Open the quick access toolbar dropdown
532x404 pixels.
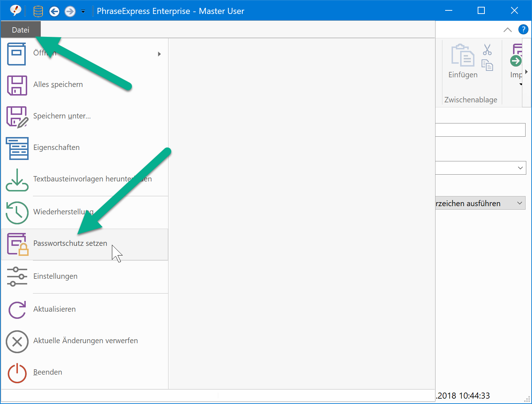(83, 12)
